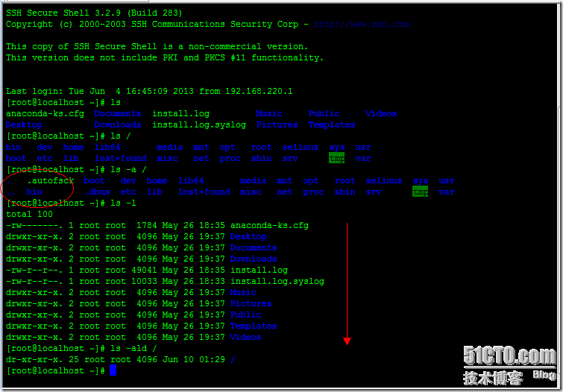563x392 pixels.
Task: Click Videos name in the long ls -l listing
Action: coord(245,337)
